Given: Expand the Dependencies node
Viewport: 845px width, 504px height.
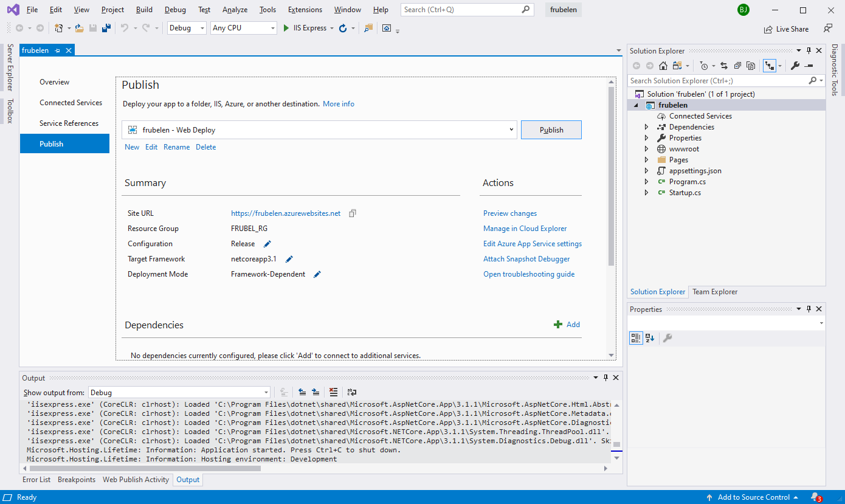Looking at the screenshot, I should (x=646, y=127).
